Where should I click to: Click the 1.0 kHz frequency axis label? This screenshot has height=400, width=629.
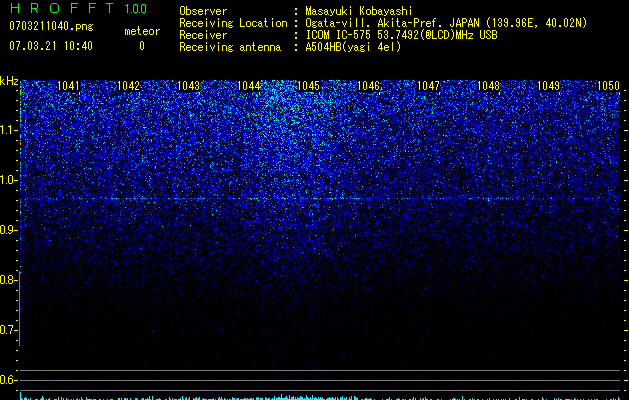(x=8, y=180)
